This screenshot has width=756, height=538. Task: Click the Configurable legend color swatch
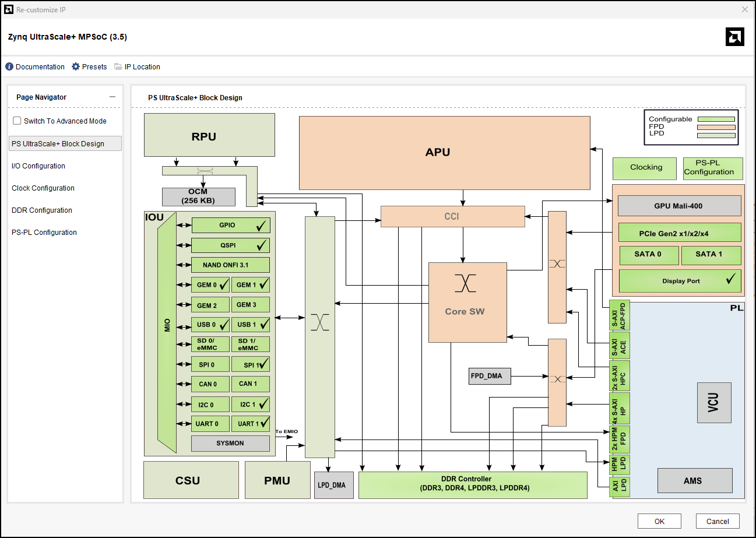pos(716,119)
